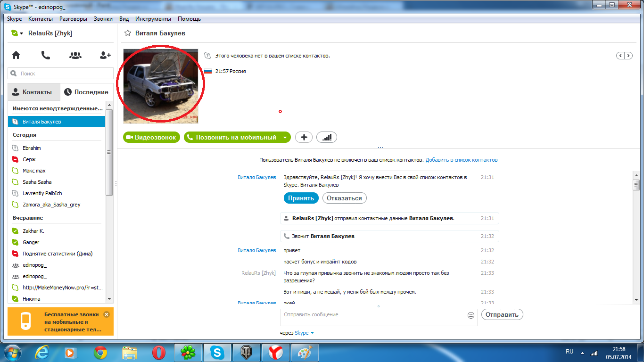This screenshot has width=644, height=362.
Task: Click Имеются неподтвержденные header
Action: tap(58, 108)
